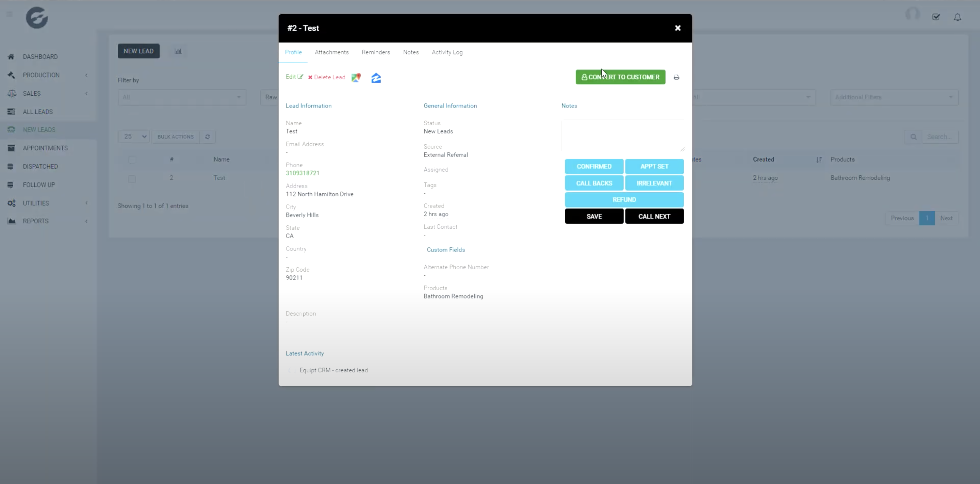This screenshot has height=484, width=980.
Task: Expand the Filter by All dropdown
Action: [x=182, y=97]
